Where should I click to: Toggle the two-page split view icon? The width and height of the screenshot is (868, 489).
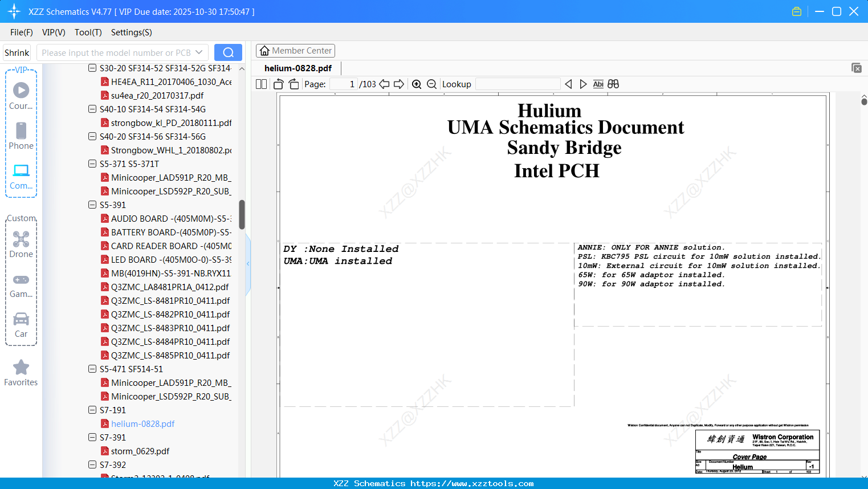pyautogui.click(x=261, y=84)
